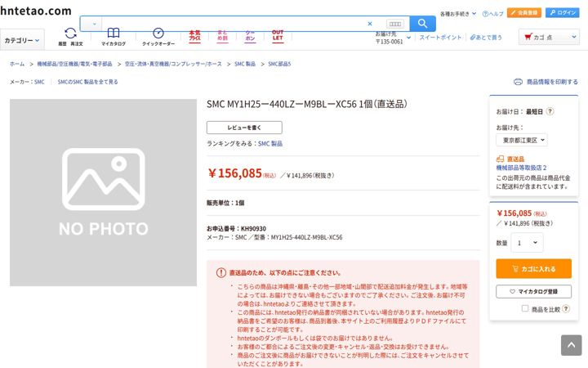Open the 東京都江東区 delivery location dropdown
The height and width of the screenshot is (368, 588).
tap(522, 140)
